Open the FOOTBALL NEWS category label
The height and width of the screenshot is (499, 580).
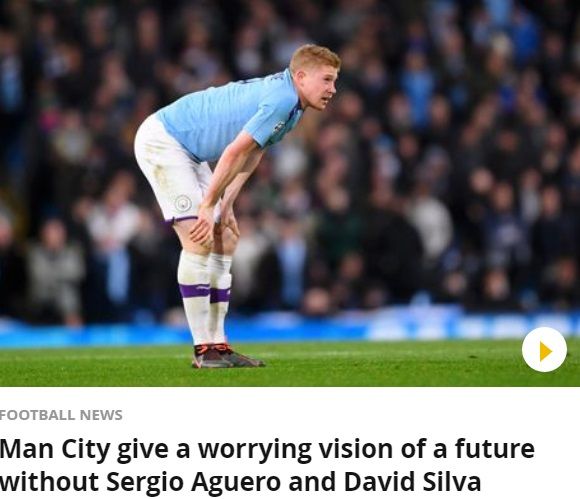click(x=61, y=415)
